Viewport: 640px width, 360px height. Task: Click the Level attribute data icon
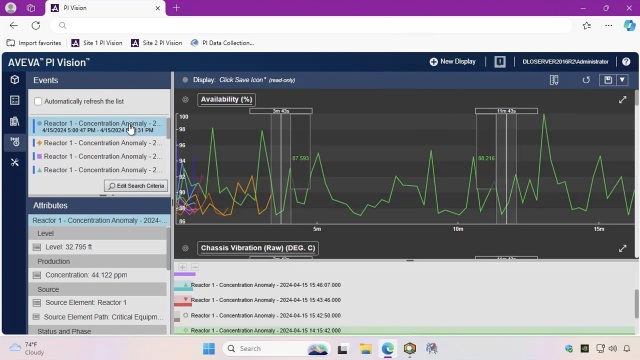point(37,247)
